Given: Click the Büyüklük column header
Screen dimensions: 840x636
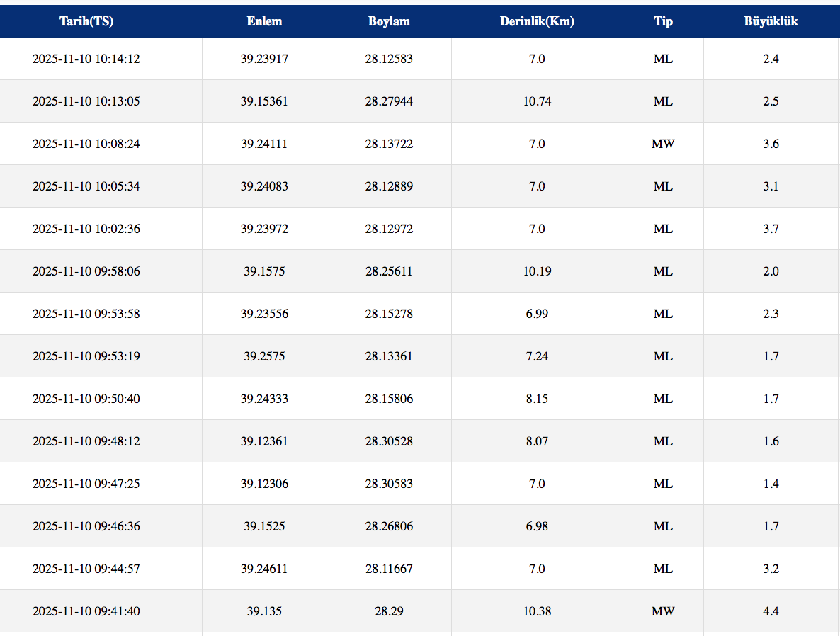Looking at the screenshot, I should (771, 21).
